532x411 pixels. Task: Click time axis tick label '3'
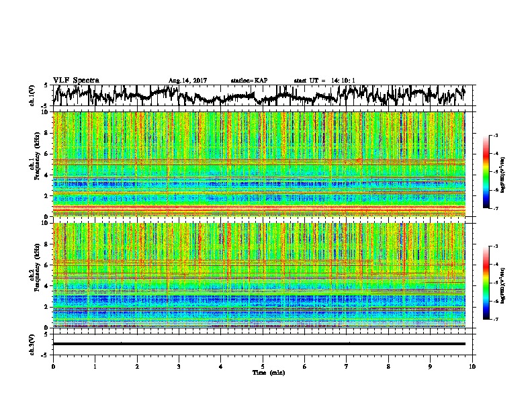179,367
